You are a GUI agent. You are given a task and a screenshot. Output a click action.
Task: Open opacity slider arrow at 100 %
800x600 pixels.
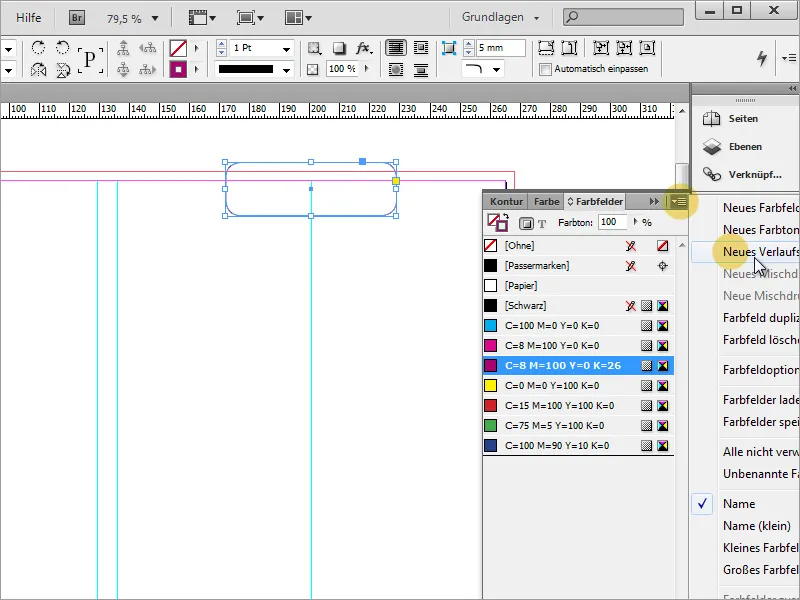(367, 68)
